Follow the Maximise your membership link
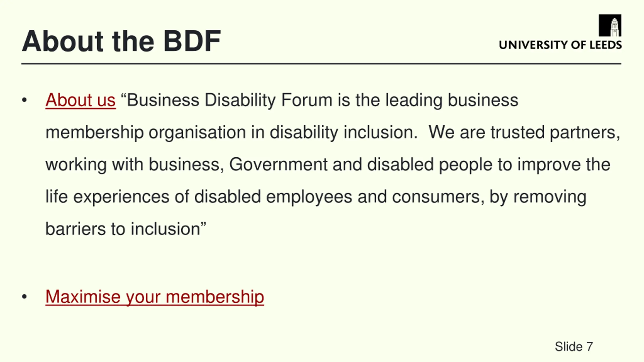The image size is (644, 362). click(x=155, y=297)
